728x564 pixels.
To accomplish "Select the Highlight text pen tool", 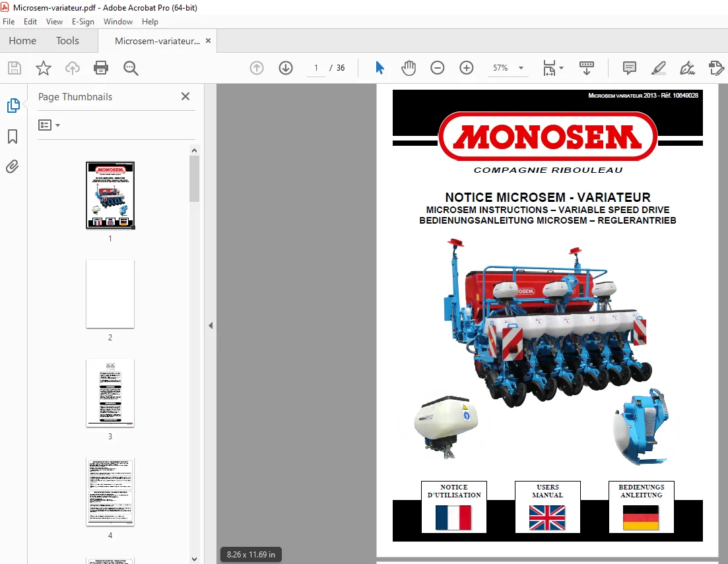I will click(x=658, y=68).
